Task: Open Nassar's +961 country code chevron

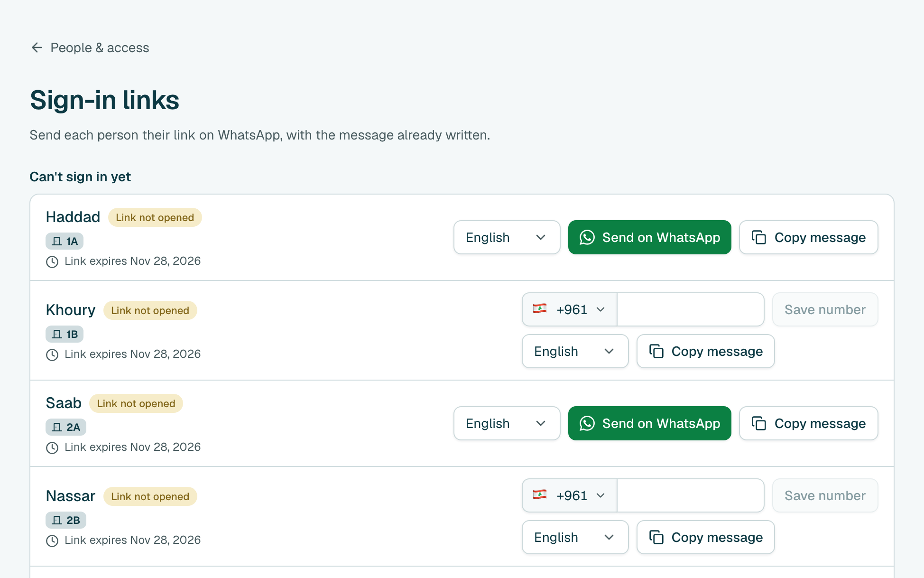Action: tap(601, 495)
